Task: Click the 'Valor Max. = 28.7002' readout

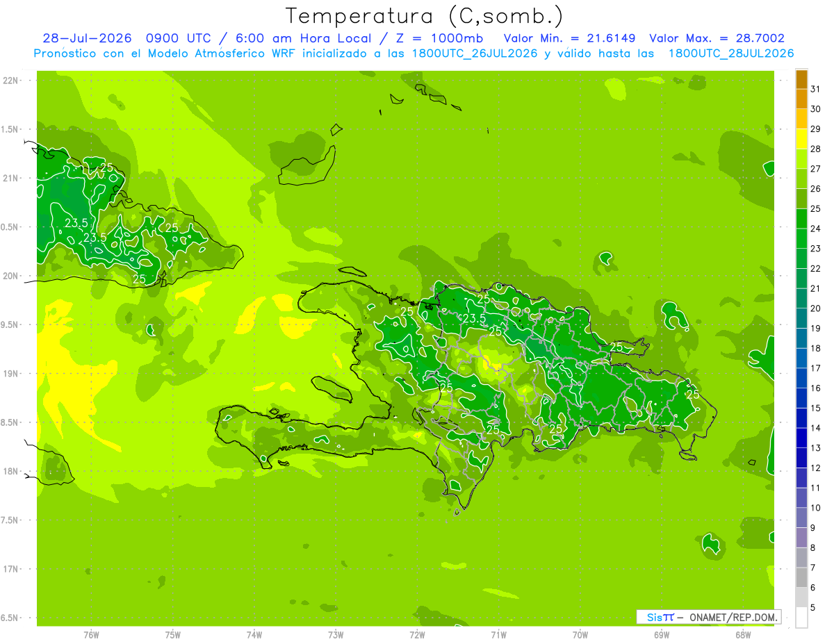Action: pos(717,38)
